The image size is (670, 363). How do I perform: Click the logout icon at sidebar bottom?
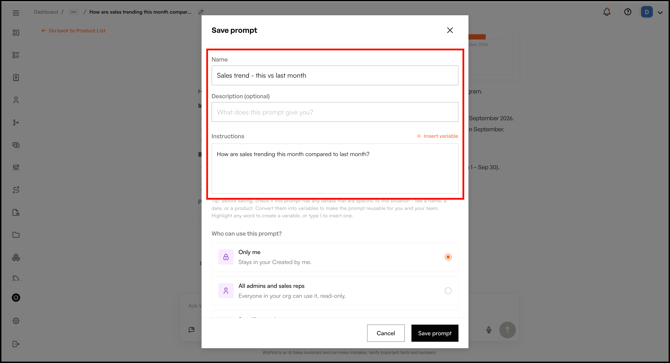tap(16, 344)
